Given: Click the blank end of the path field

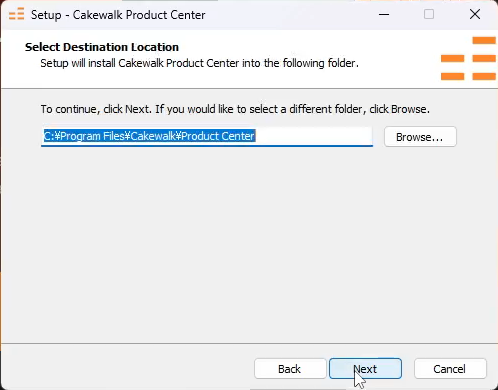Looking at the screenshot, I should click(313, 136).
